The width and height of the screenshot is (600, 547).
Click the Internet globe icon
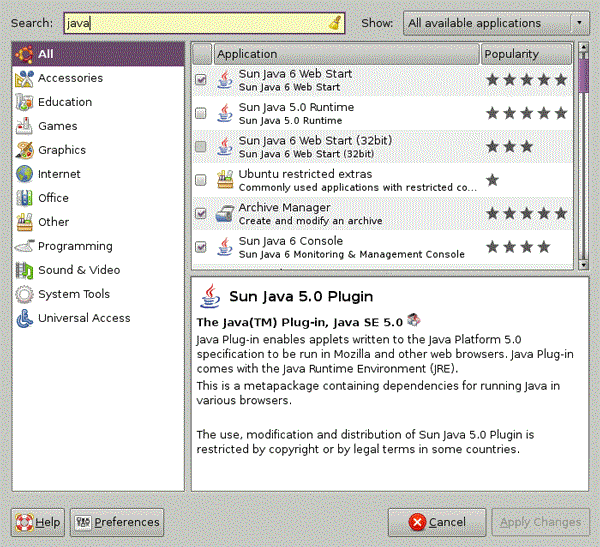tap(24, 174)
